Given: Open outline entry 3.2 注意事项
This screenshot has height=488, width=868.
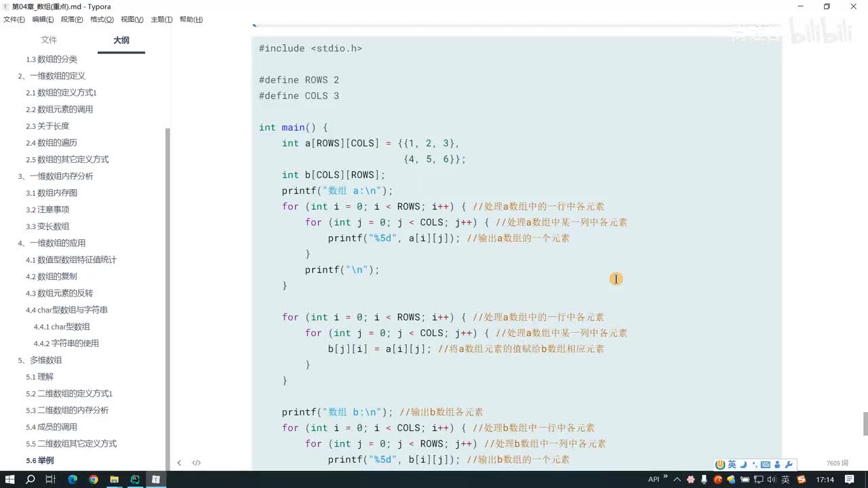Looking at the screenshot, I should pyautogui.click(x=47, y=209).
